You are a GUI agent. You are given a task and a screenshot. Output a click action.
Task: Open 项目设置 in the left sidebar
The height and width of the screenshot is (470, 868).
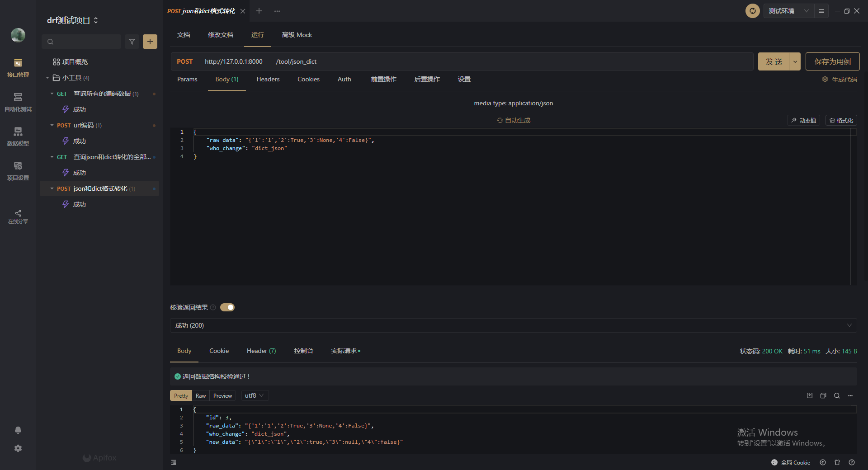tap(18, 170)
